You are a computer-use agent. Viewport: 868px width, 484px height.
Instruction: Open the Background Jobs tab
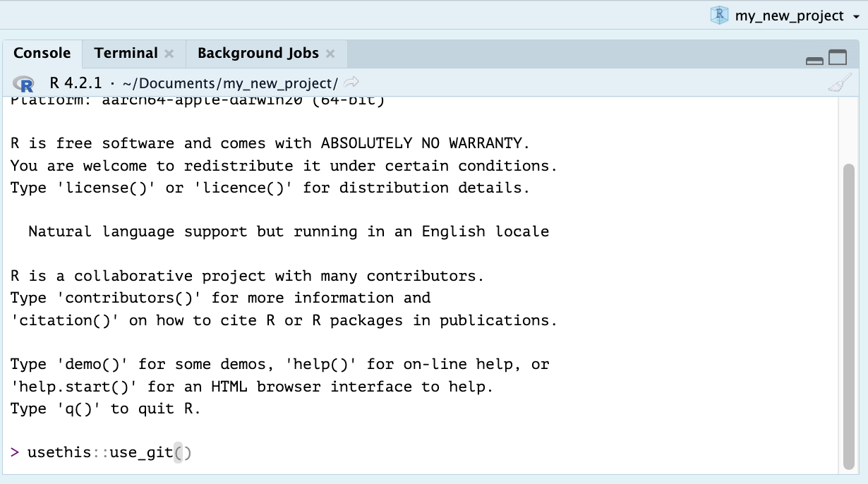point(258,54)
